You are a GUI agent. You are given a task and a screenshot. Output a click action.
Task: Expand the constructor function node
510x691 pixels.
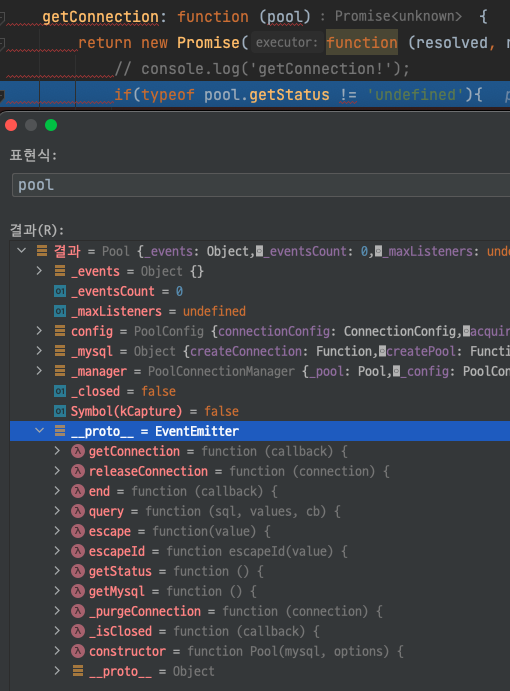57,650
